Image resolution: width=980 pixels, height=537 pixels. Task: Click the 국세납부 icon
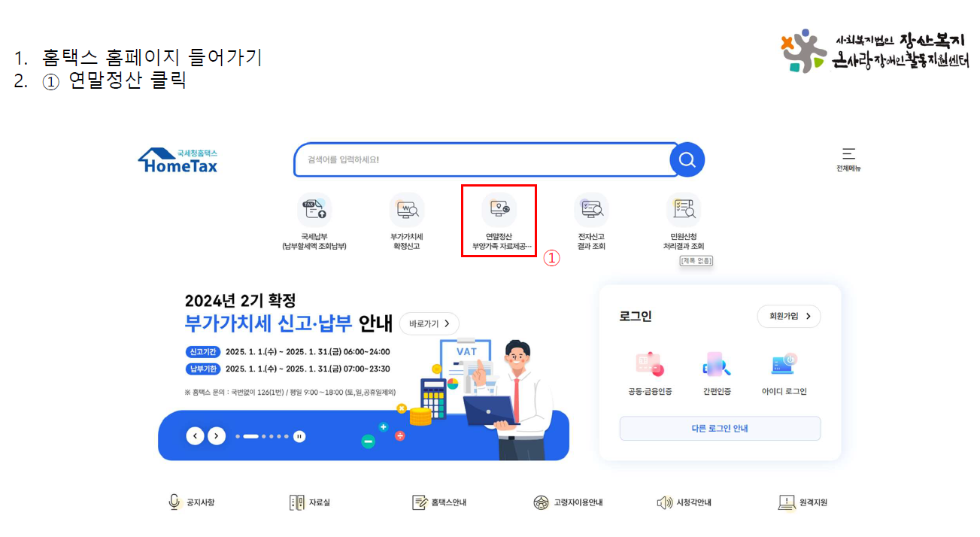tap(314, 210)
